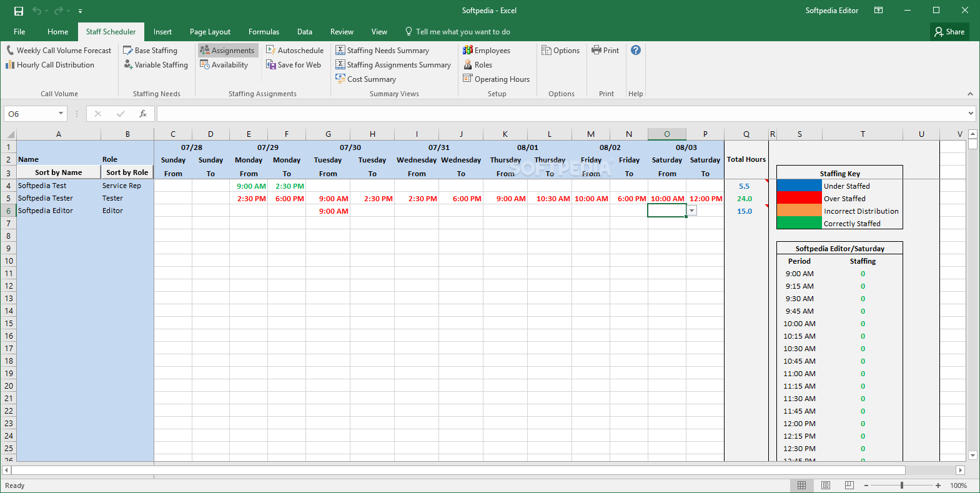The image size is (980, 493).
Task: Expand the formula bar
Action: [971, 114]
